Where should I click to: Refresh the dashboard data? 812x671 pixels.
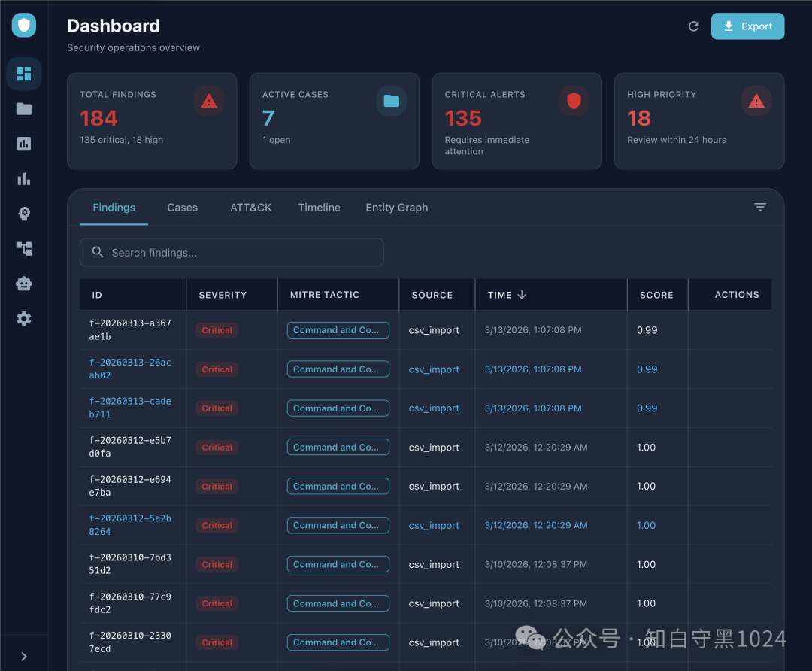point(693,26)
